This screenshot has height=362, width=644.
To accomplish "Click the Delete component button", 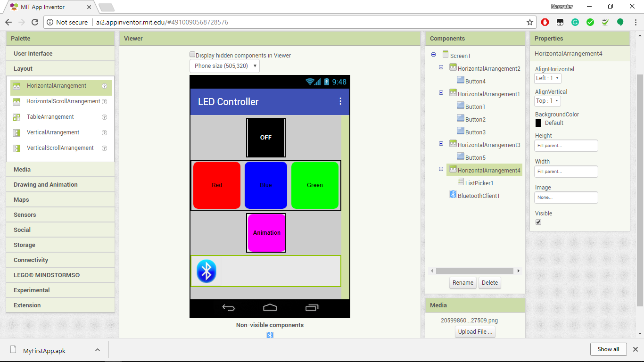I will (490, 283).
